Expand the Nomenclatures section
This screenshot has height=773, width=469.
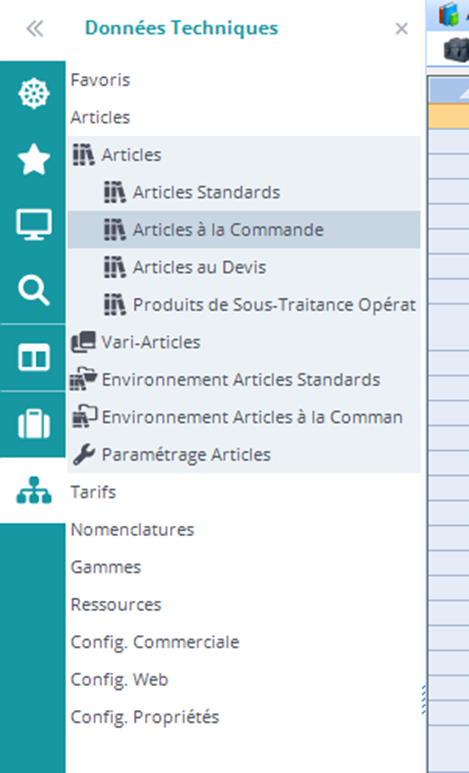click(132, 529)
